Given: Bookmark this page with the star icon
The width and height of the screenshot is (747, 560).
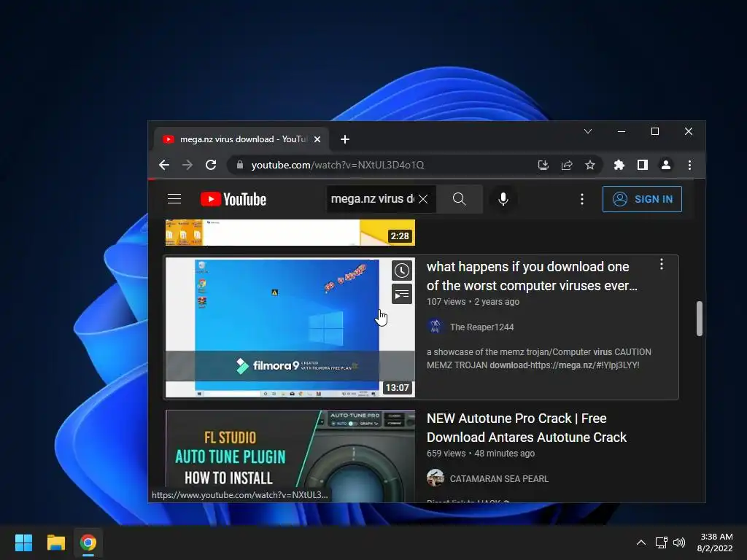Looking at the screenshot, I should pos(589,165).
